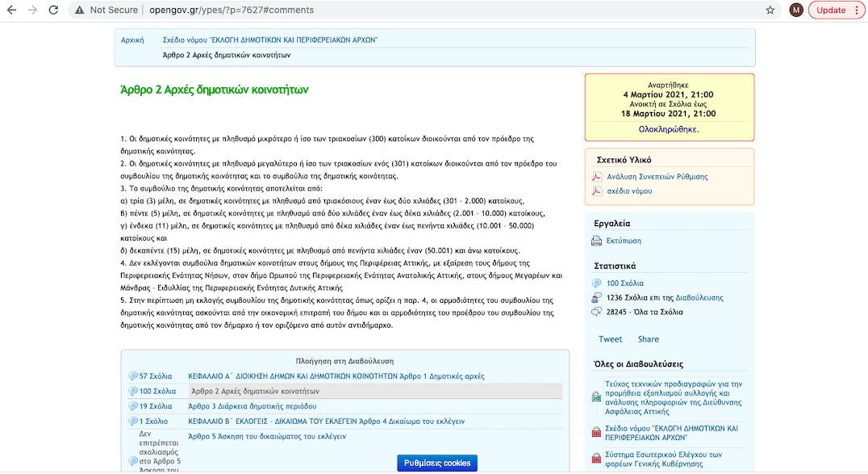Click the Όλες οι Διαβουλεύσεις heading
The image size is (868, 474).
tap(638, 364)
